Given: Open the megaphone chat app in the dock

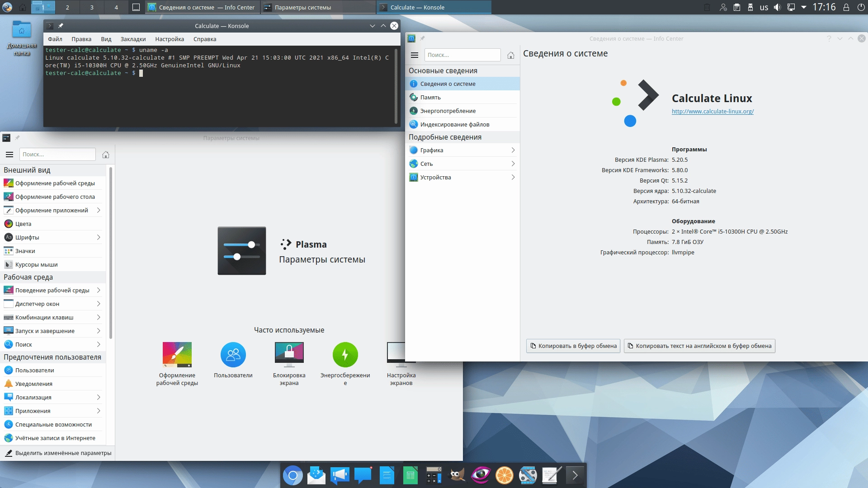Looking at the screenshot, I should [340, 475].
